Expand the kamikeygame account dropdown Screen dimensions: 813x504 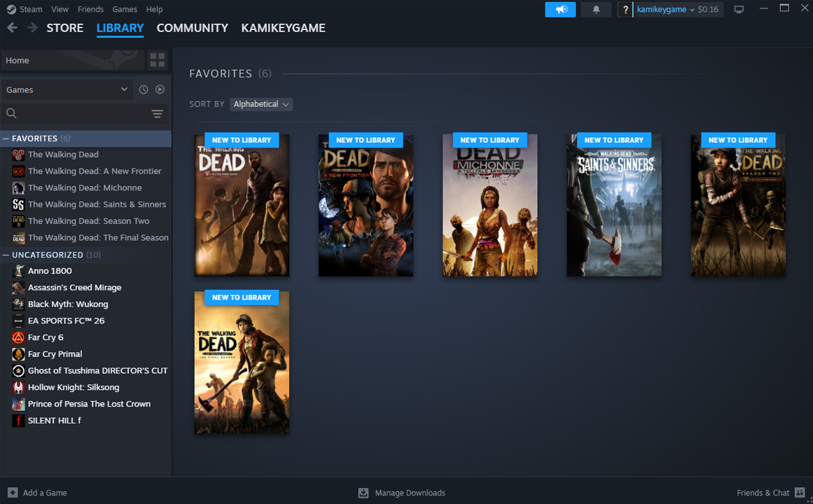click(665, 10)
